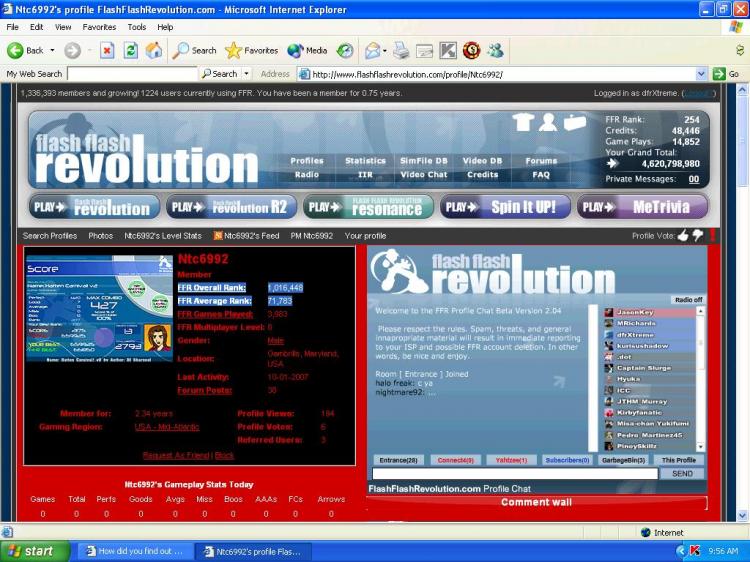Click the Kaspersky K toolbar icon
Screen dimensions: 750x562
(x=448, y=50)
